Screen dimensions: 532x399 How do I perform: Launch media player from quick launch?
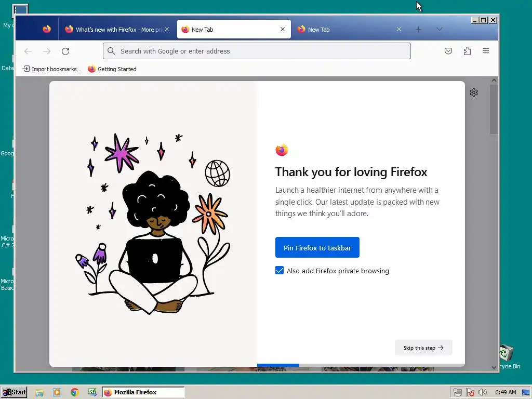(57, 393)
